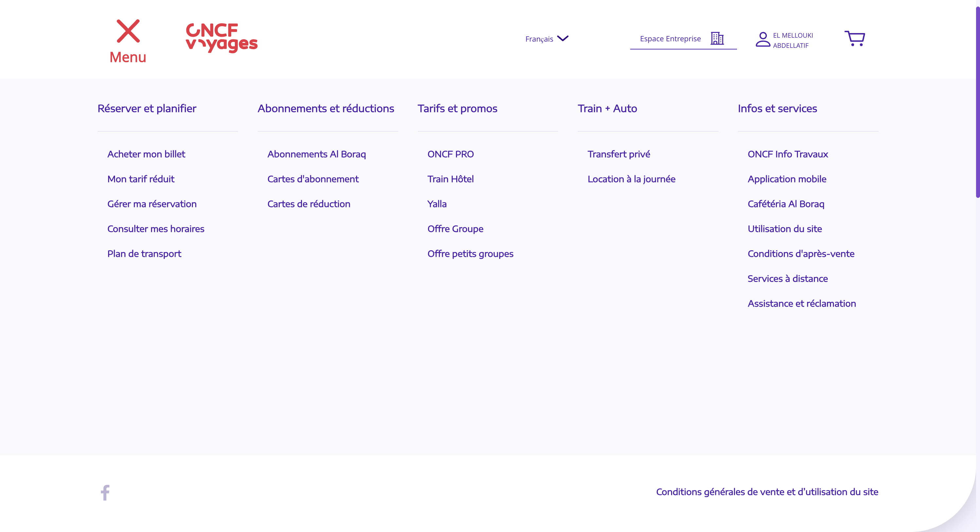Go to Cartes de réduction

(x=309, y=204)
